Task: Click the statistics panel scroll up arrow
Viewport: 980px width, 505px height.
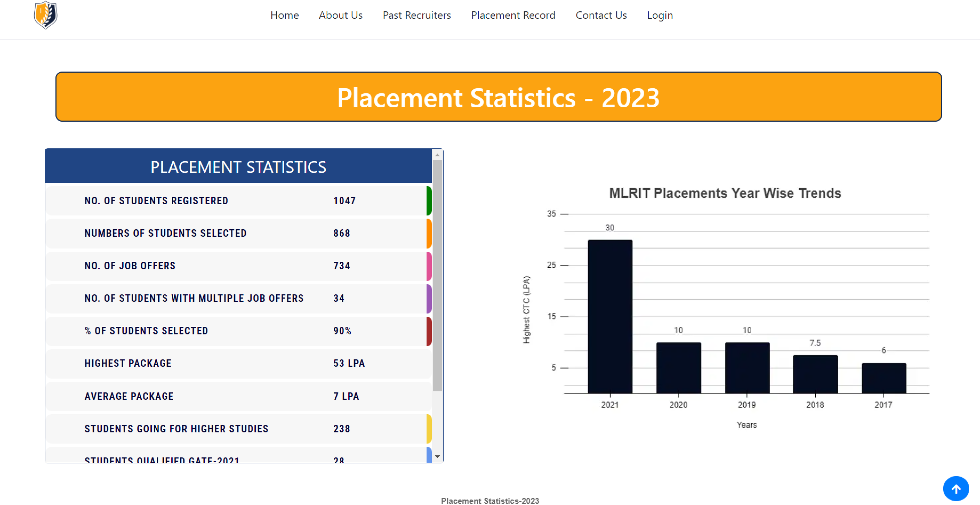Action: 437,155
